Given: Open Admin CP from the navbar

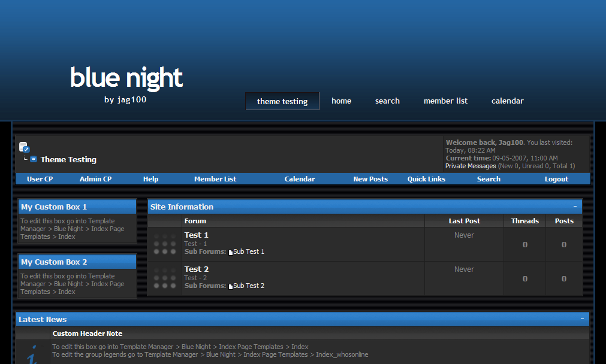Looking at the screenshot, I should pos(95,179).
